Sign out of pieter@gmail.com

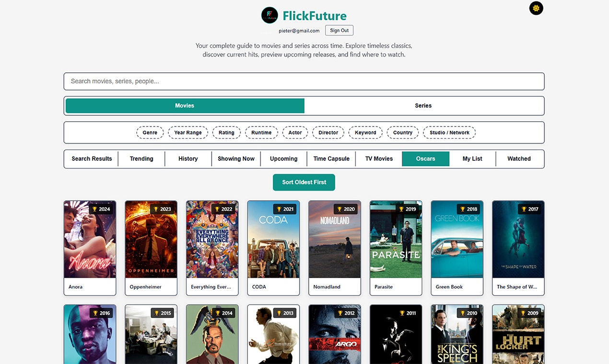coord(339,30)
